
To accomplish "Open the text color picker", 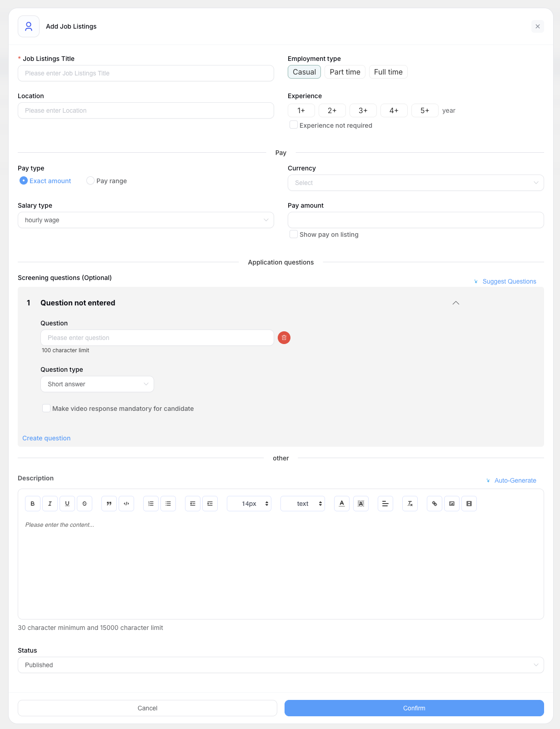I will pos(342,504).
